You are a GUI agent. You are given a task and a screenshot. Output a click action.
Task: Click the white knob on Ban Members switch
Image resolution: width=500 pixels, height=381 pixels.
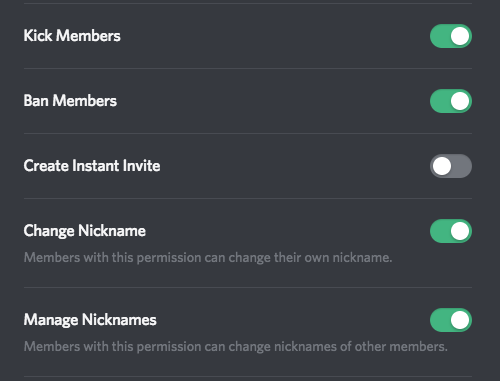(x=460, y=101)
